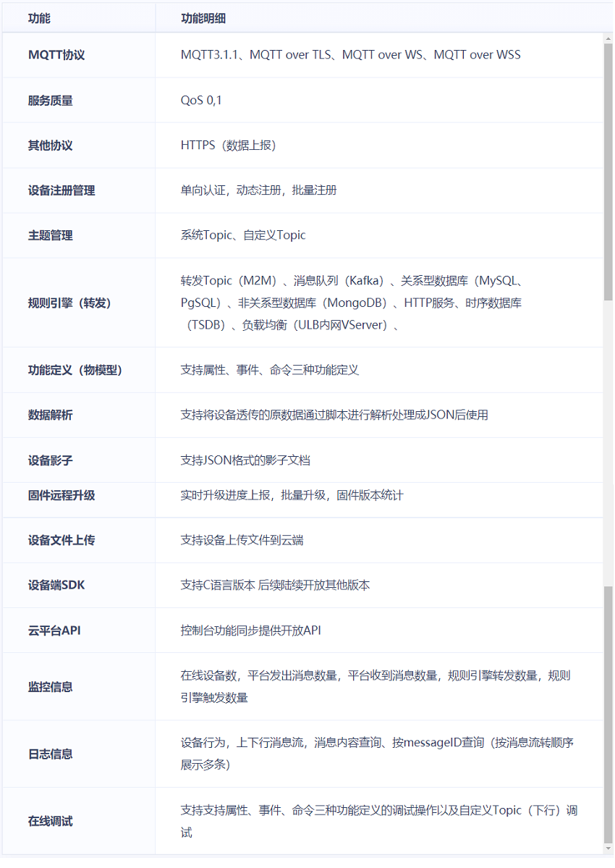Click the 设备注册管理 row label
Screen dimensions: 615x868
[61, 190]
